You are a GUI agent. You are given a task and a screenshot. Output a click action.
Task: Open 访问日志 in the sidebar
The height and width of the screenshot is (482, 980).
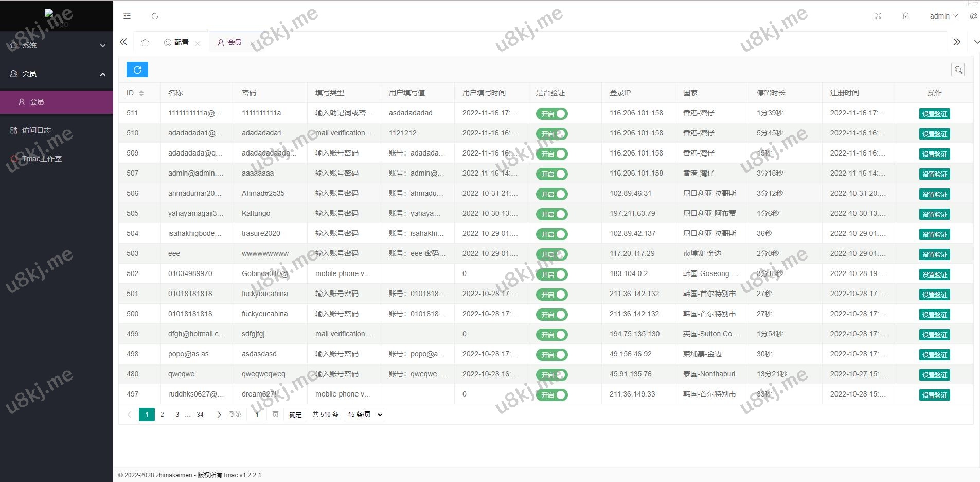click(36, 130)
